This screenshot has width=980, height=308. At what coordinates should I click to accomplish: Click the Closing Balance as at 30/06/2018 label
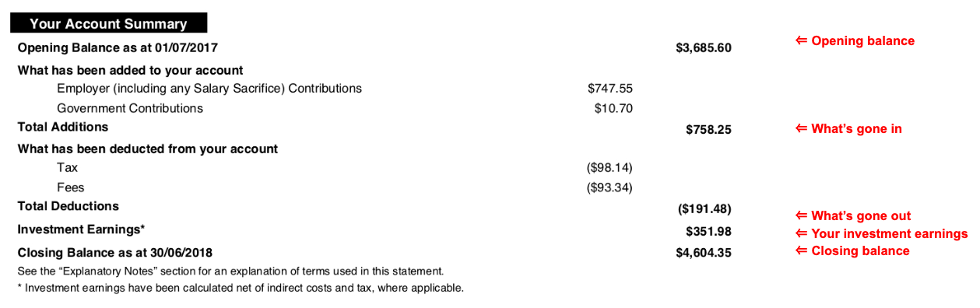(x=115, y=253)
